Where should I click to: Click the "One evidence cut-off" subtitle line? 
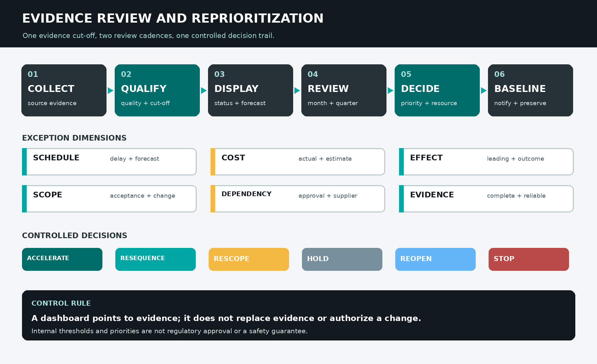tap(148, 36)
